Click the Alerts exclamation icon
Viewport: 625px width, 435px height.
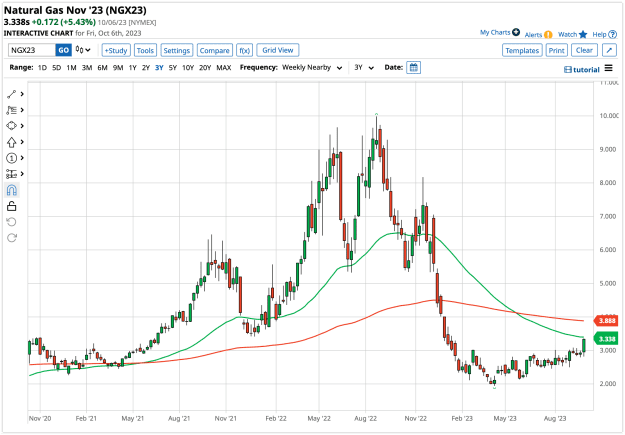[x=548, y=35]
